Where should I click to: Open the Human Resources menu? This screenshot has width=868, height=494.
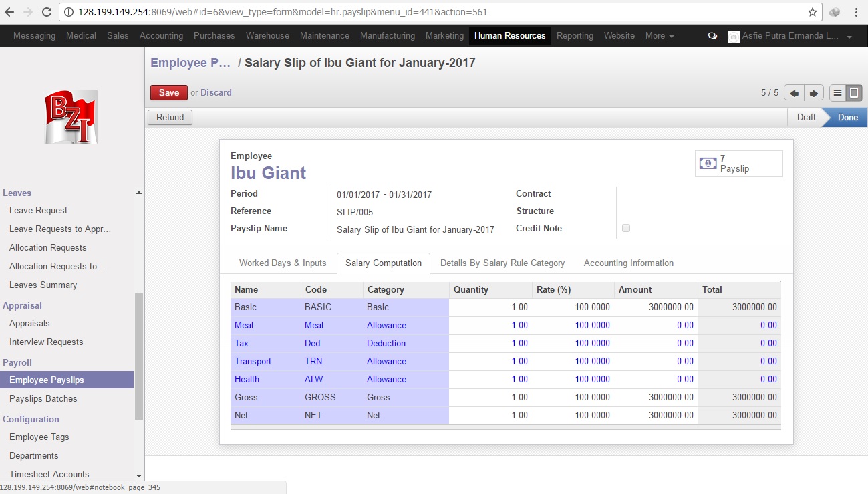click(510, 36)
